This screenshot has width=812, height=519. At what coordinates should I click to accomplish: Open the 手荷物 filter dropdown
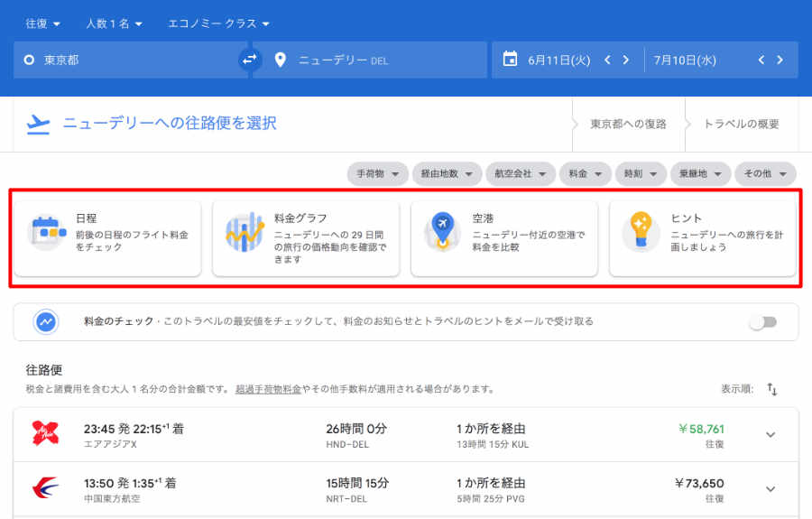point(377,174)
